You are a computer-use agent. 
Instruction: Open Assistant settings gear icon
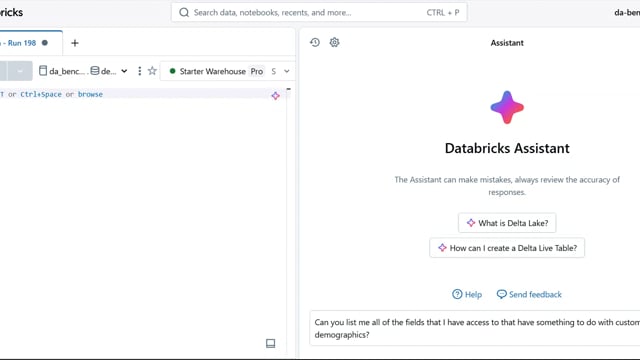[334, 42]
